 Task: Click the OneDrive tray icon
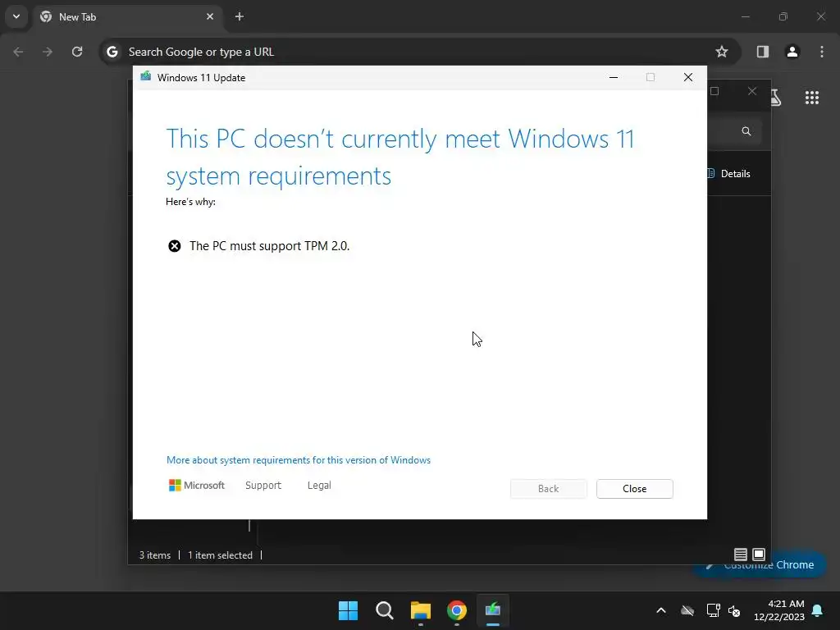coord(687,610)
